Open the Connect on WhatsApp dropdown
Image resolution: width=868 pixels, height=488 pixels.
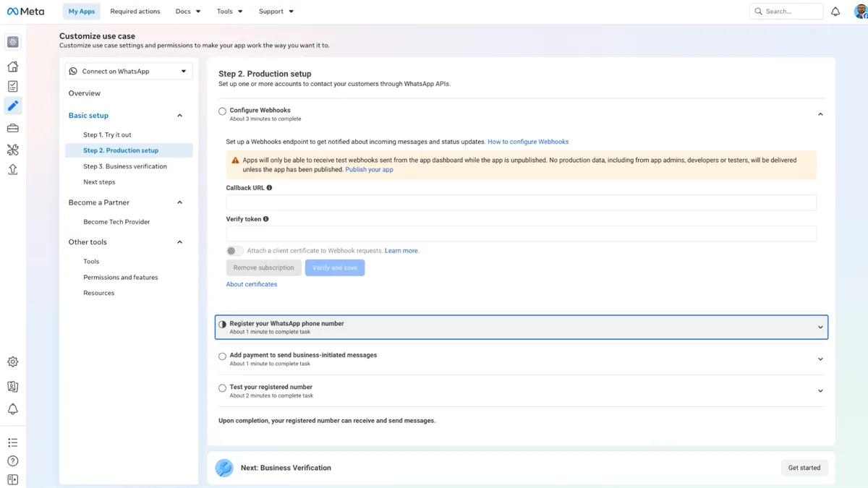click(x=129, y=72)
